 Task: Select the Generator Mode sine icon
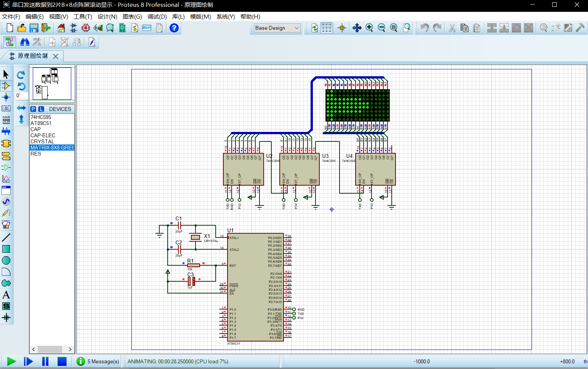pos(6,202)
